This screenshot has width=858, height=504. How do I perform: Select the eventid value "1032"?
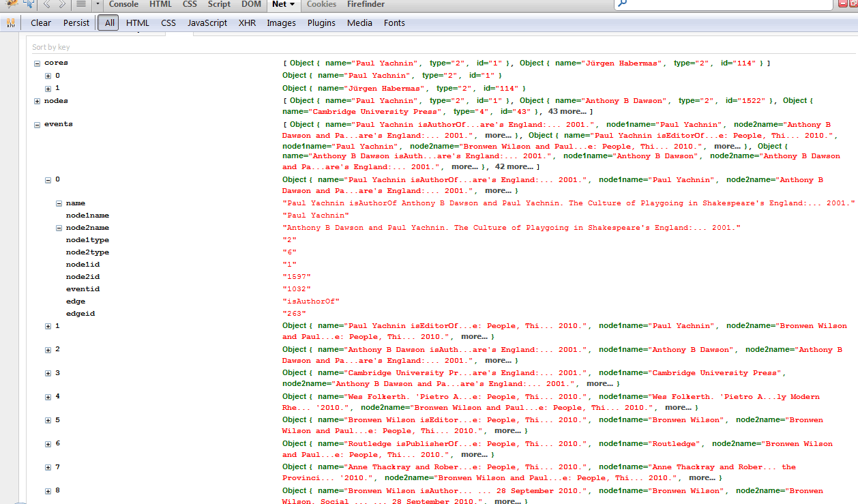pyautogui.click(x=297, y=289)
